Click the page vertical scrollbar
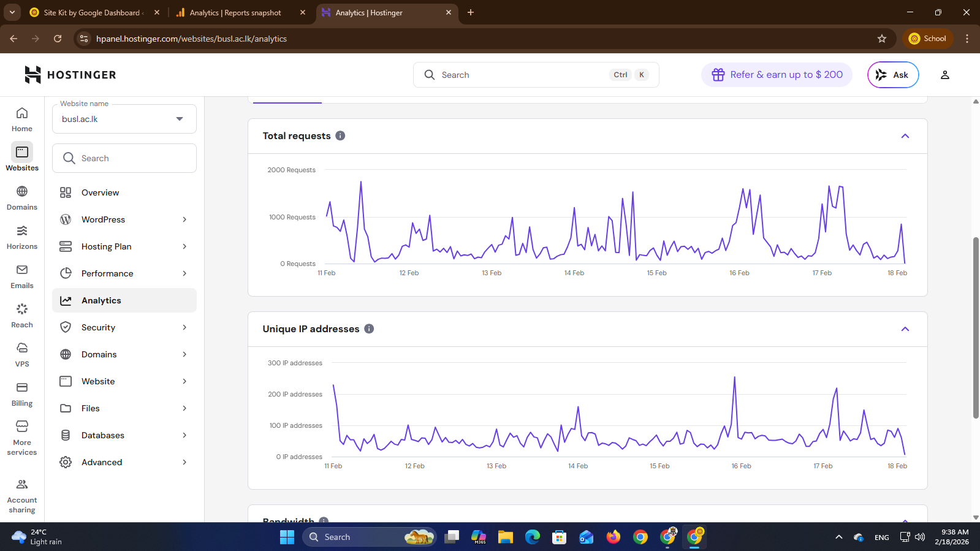Viewport: 980px width, 551px height. click(x=976, y=328)
